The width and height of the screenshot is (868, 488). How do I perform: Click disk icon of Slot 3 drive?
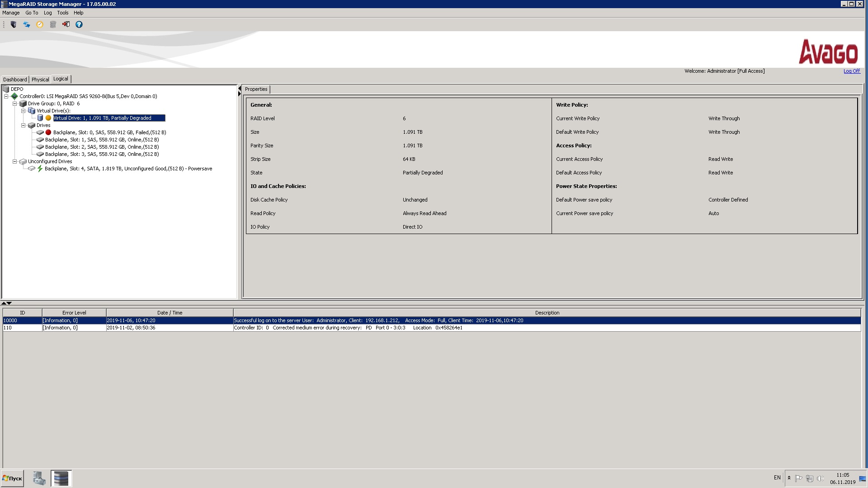(40, 154)
